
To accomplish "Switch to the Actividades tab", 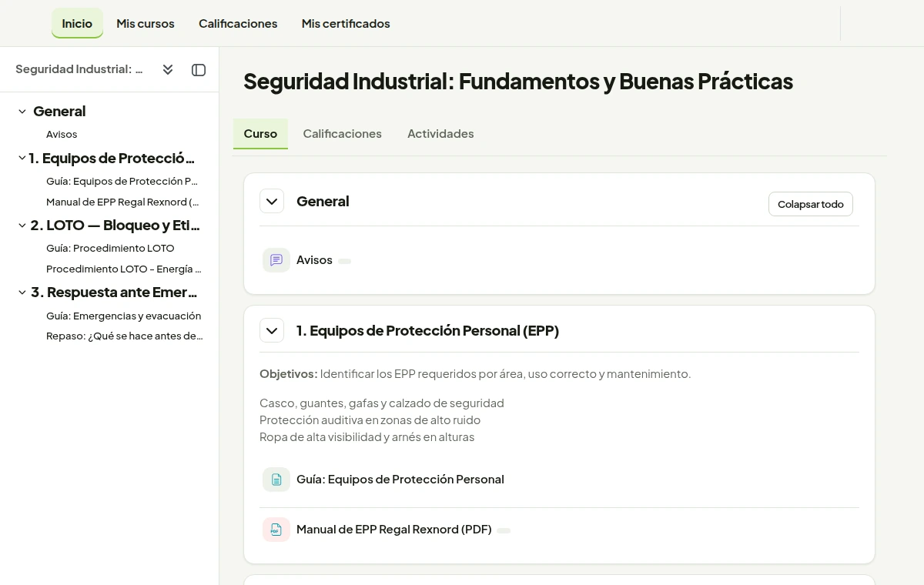I will pyautogui.click(x=440, y=133).
